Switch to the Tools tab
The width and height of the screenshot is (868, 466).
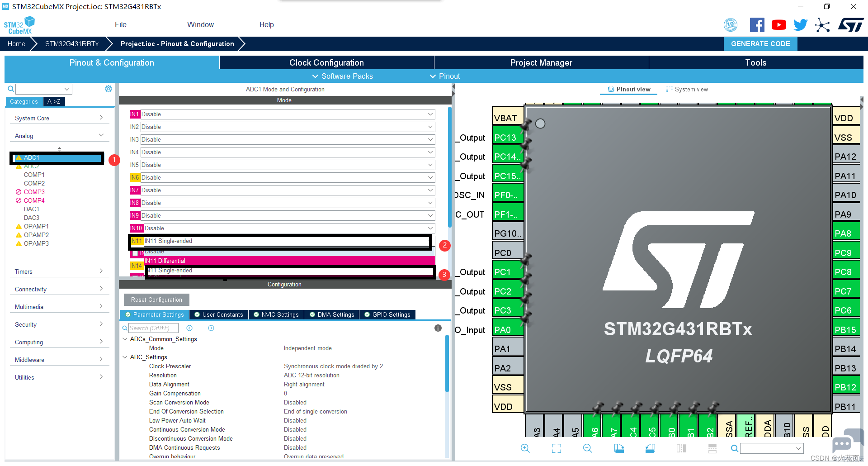(x=756, y=62)
